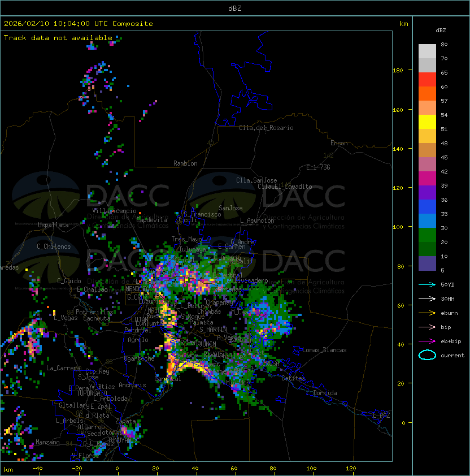
Task: Click the 'E_1-736' map label
Action: click(x=318, y=167)
